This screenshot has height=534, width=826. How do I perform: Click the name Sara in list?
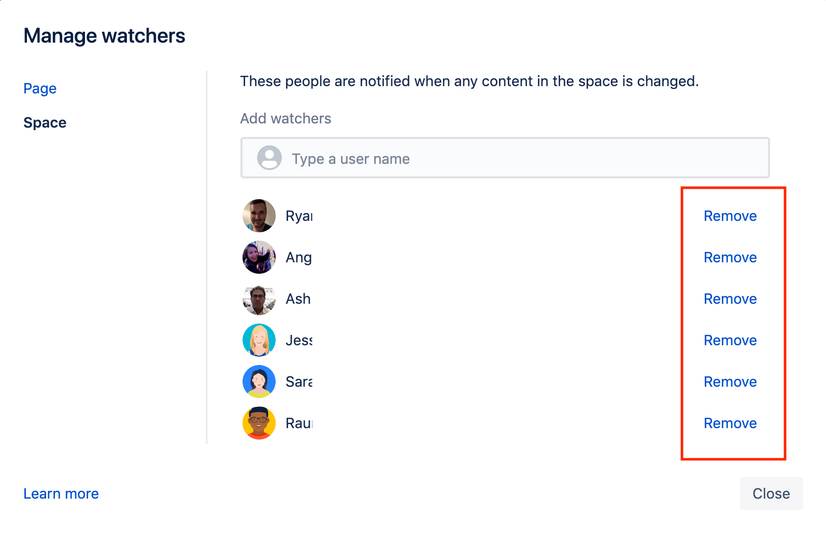pos(299,382)
